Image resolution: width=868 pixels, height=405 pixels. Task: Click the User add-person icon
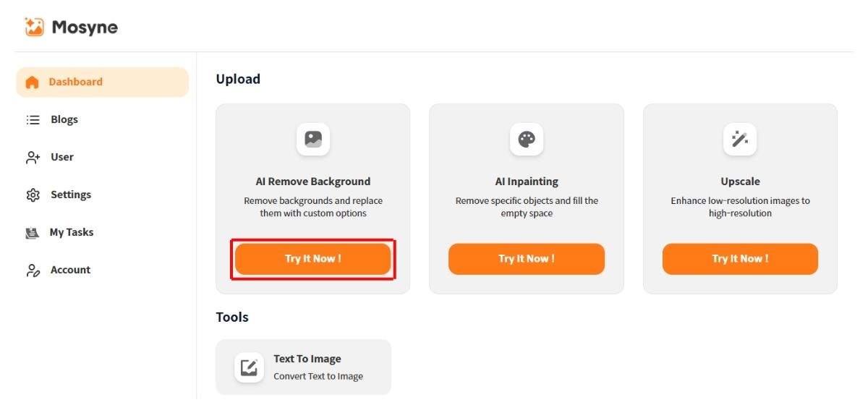click(x=33, y=158)
